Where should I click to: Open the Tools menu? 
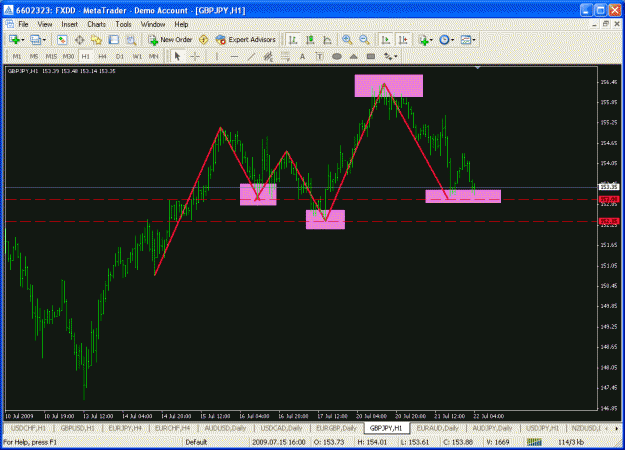[123, 25]
